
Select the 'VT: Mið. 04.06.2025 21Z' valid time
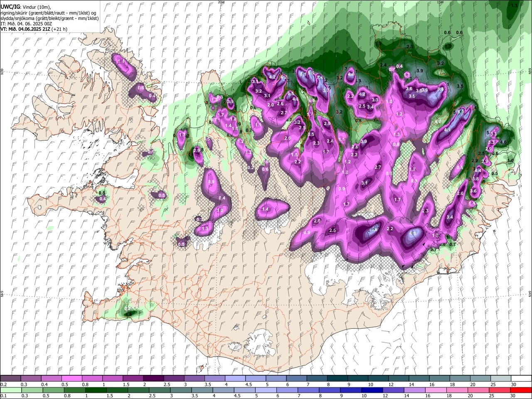coord(25,29)
